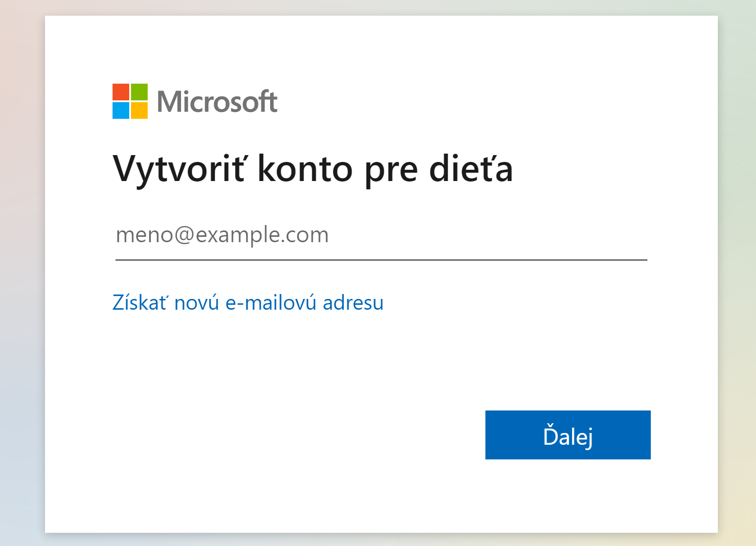Click the underline beneath the email field
The image size is (756, 546).
[x=381, y=260]
